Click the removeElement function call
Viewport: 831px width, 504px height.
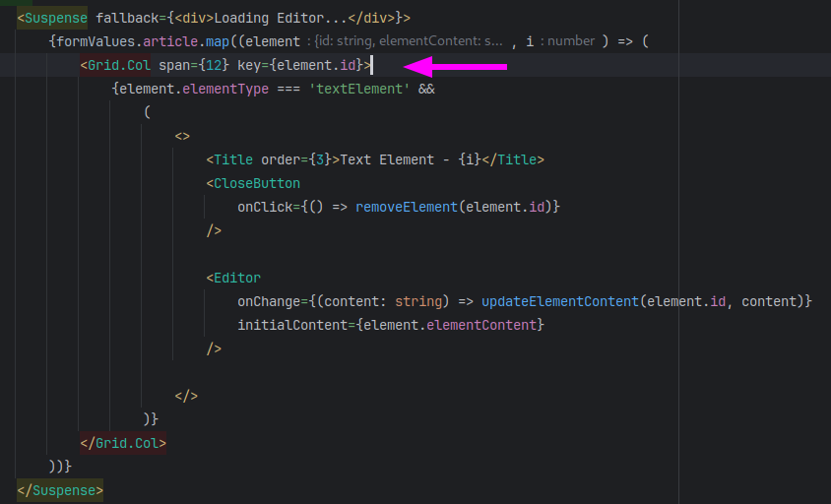click(407, 207)
